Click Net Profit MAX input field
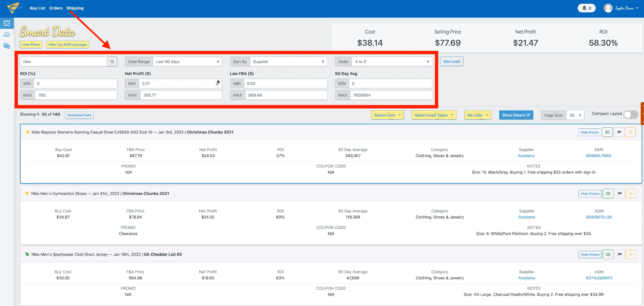 coord(181,95)
